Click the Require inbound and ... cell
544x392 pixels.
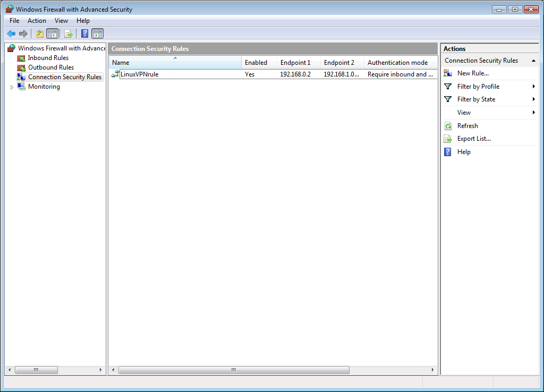(401, 74)
